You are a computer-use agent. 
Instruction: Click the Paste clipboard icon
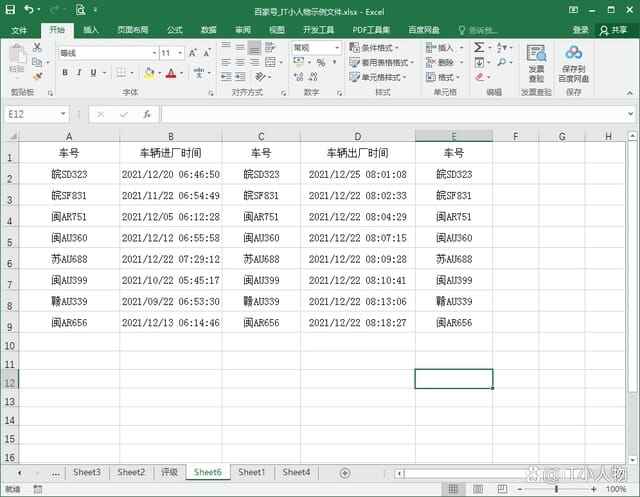pyautogui.click(x=17, y=53)
